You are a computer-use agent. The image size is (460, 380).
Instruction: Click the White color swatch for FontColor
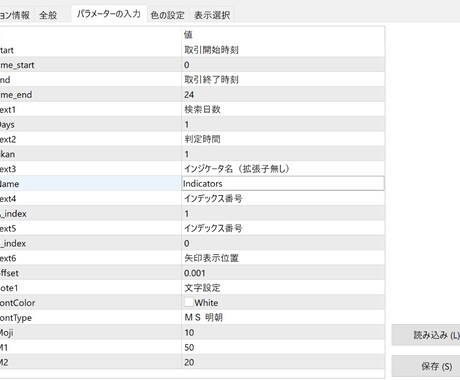189,302
